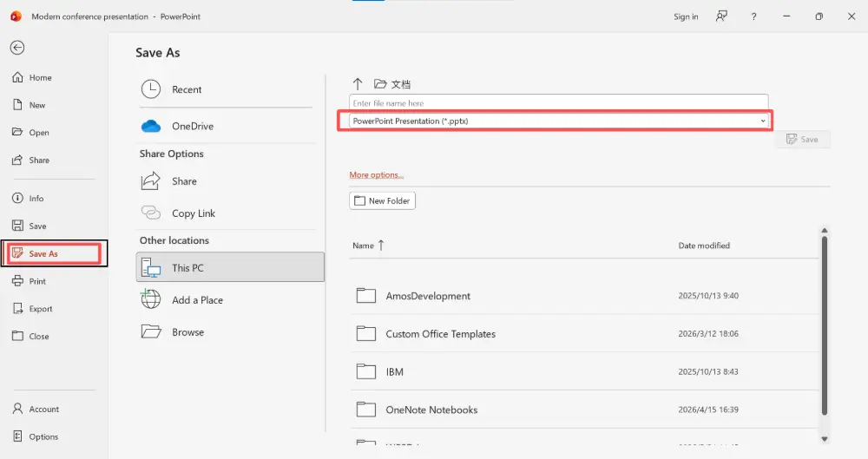This screenshot has width=868, height=459.
Task: Go up one folder level arrow
Action: 358,84
